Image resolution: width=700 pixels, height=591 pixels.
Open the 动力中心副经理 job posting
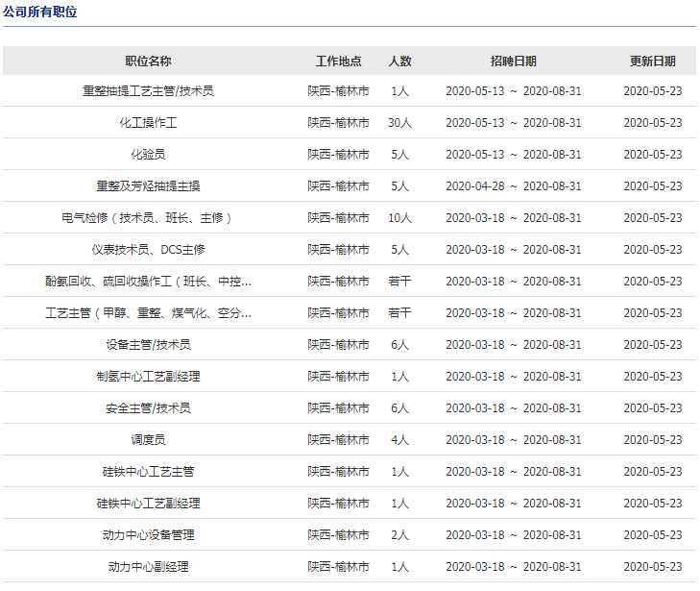(x=148, y=567)
